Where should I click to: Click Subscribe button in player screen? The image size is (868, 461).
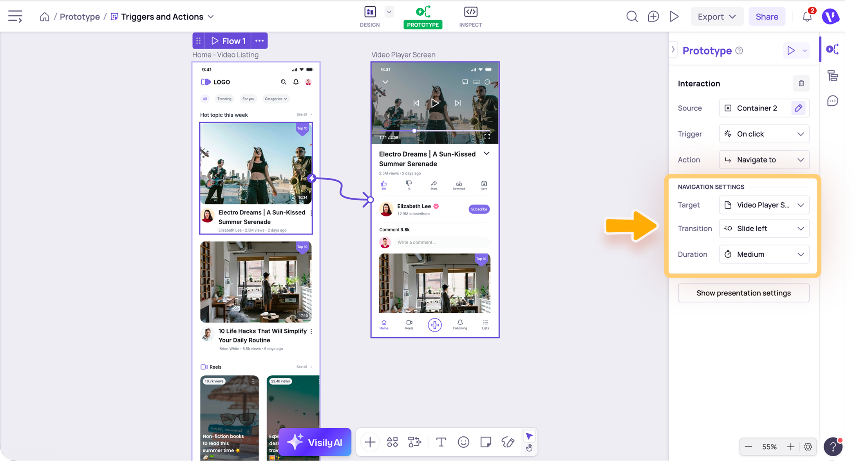pos(479,209)
